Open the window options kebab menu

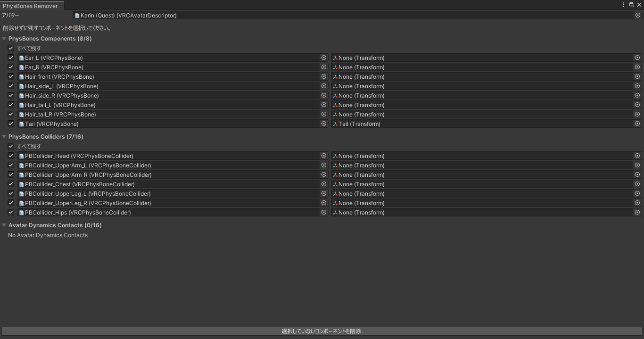[x=624, y=5]
